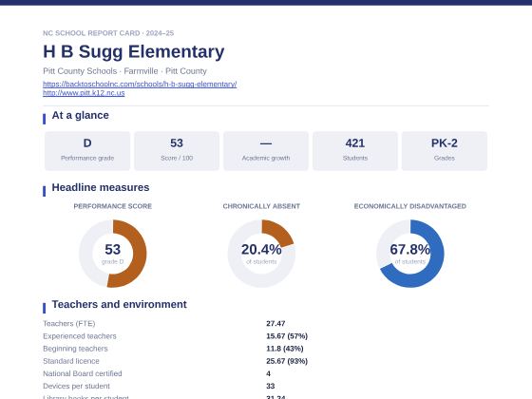Open the www.pitt.k12.nc.us link
This screenshot has width=532, height=399.
pos(84,93)
